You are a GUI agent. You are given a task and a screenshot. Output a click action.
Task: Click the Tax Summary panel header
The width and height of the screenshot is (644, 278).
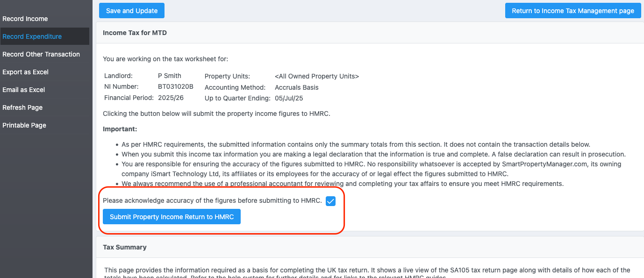pos(125,247)
